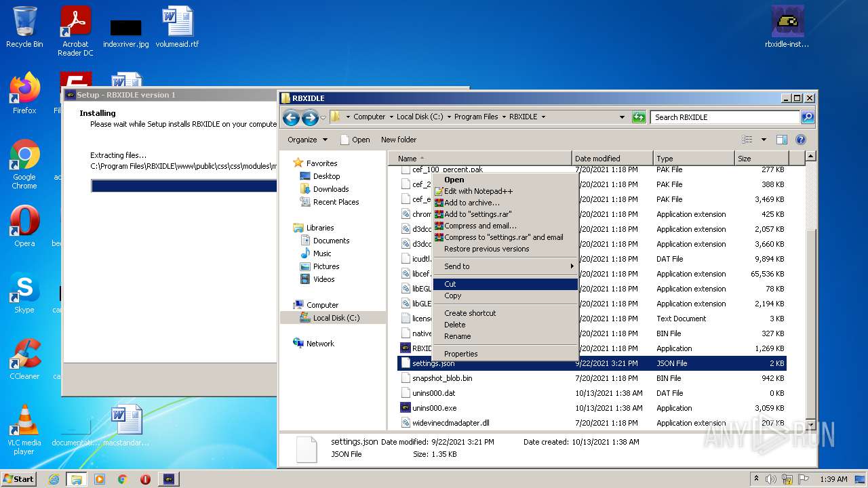The height and width of the screenshot is (488, 868).
Task: Open Explorer help question-mark icon
Action: [x=800, y=140]
